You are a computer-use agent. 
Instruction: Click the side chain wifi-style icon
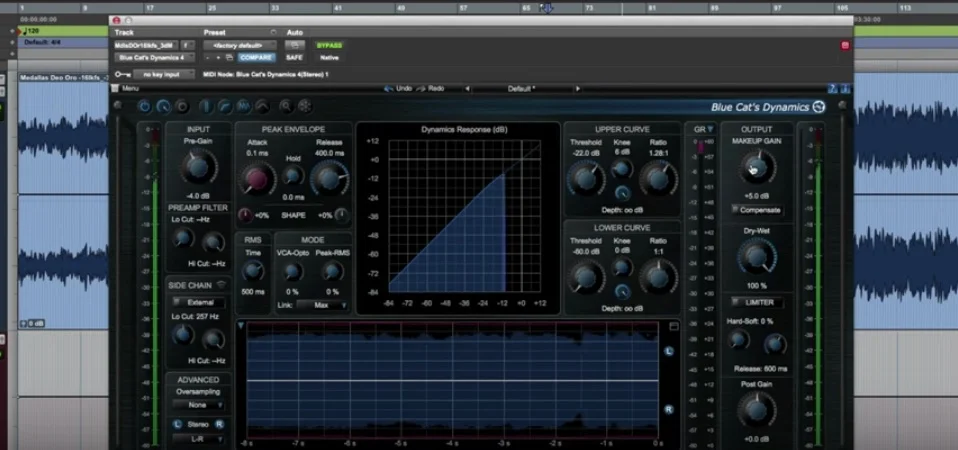[x=221, y=285]
